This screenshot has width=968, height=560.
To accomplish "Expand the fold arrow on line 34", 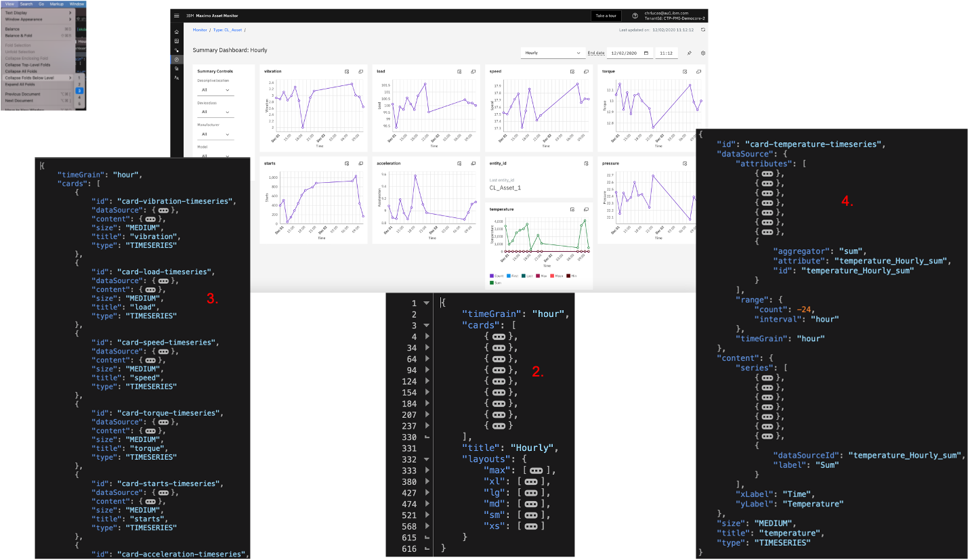I will pyautogui.click(x=426, y=348).
